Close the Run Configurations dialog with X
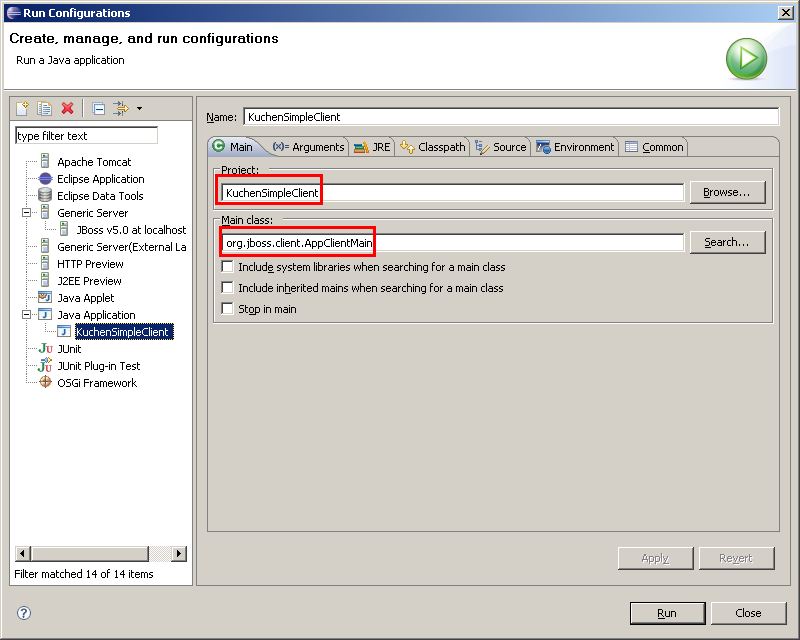The image size is (800, 640). coord(785,13)
